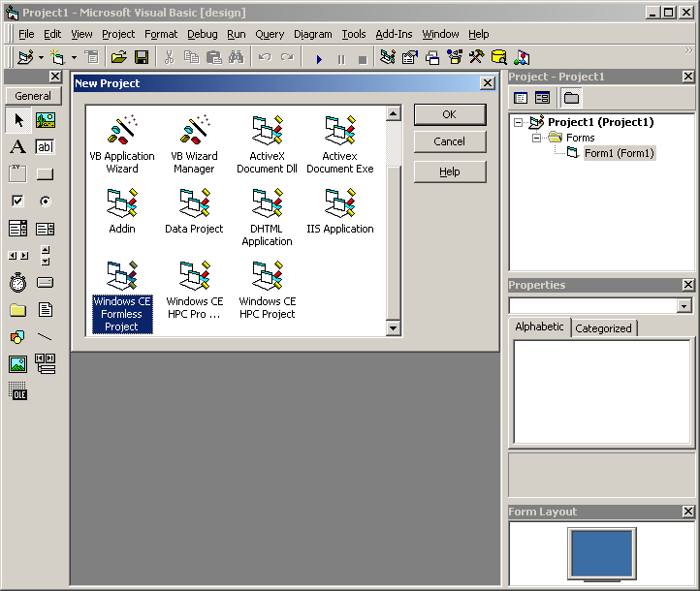The width and height of the screenshot is (700, 591).
Task: Open the Properties Window toolbar icon
Action: (x=410, y=57)
